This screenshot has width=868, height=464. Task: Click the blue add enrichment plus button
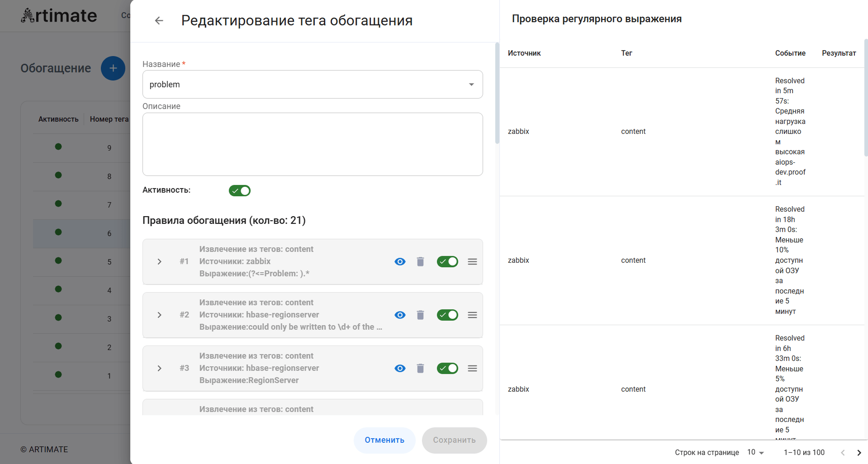coord(113,68)
